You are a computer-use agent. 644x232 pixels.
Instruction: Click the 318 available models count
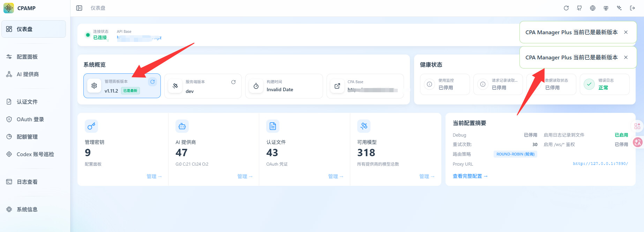pos(366,153)
